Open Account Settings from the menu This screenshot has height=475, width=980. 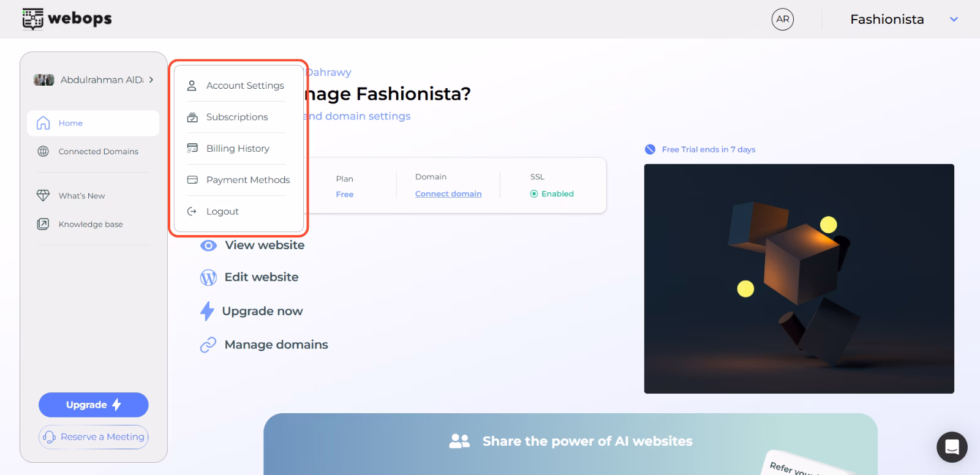(x=244, y=86)
